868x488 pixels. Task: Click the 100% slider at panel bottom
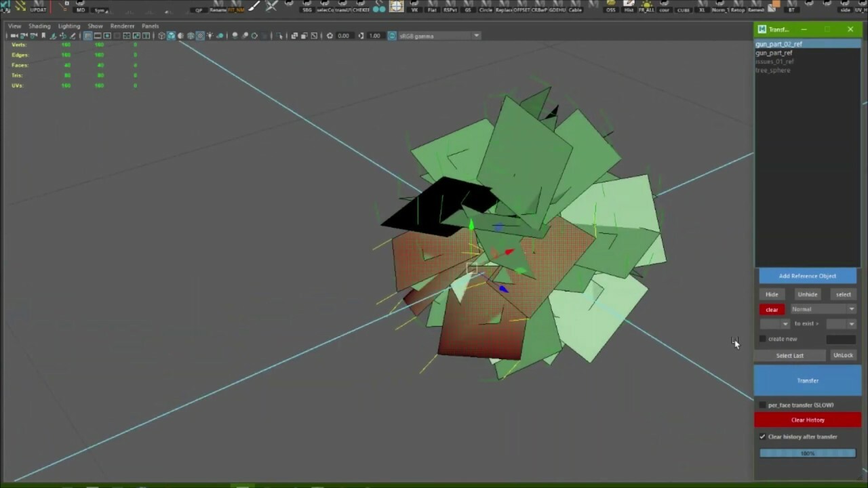click(x=807, y=453)
